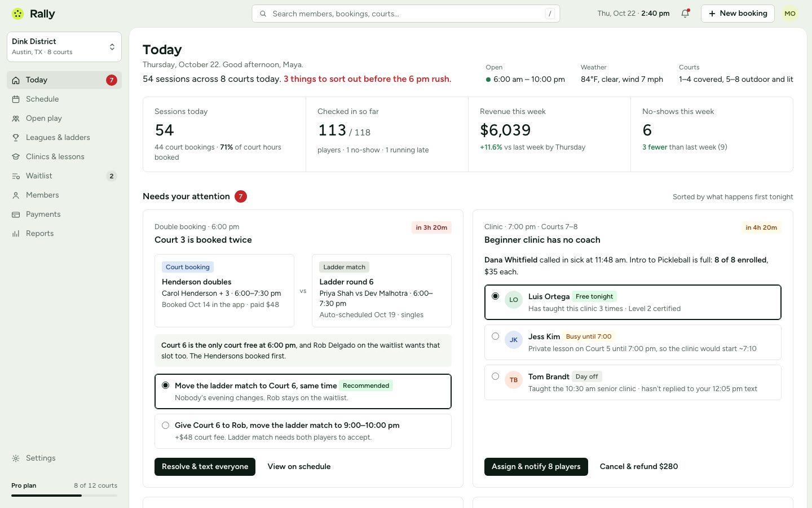812x508 pixels.
Task: Click the search magnifier icon
Action: (263, 14)
